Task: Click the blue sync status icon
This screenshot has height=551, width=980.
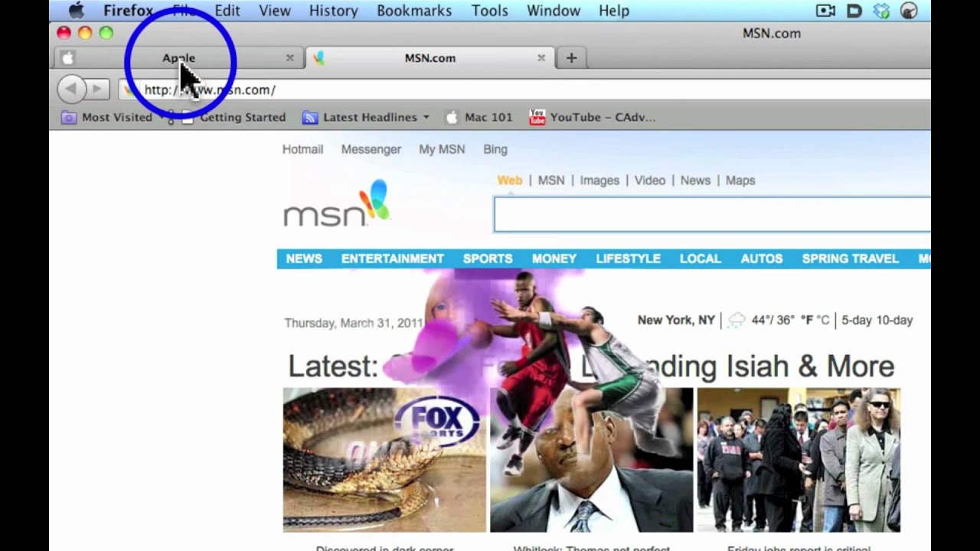Action: (x=882, y=11)
